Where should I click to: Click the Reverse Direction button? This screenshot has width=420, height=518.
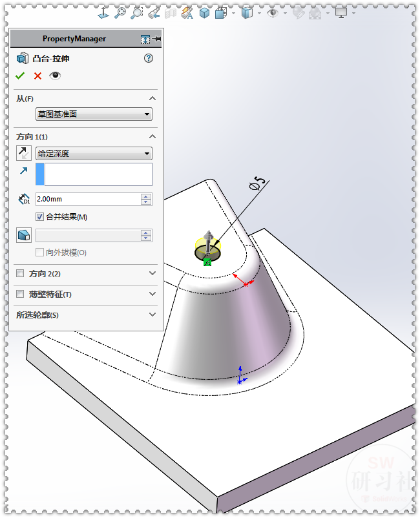(24, 153)
